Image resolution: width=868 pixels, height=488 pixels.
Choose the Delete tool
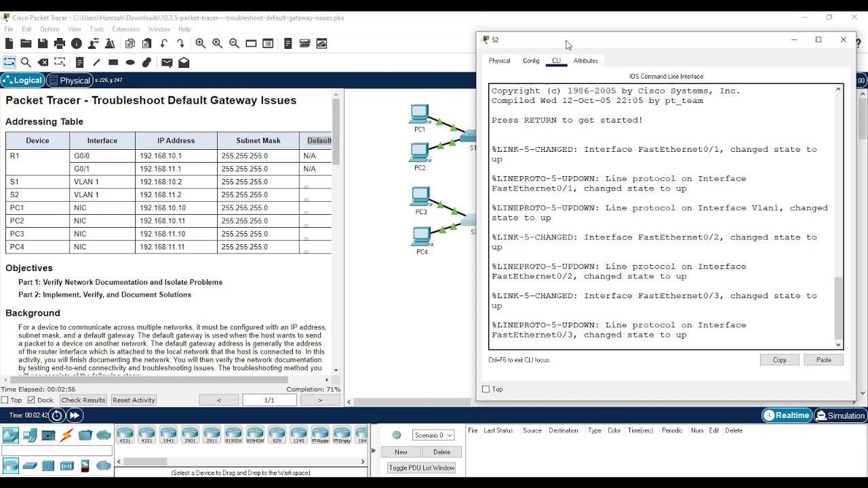(x=43, y=62)
